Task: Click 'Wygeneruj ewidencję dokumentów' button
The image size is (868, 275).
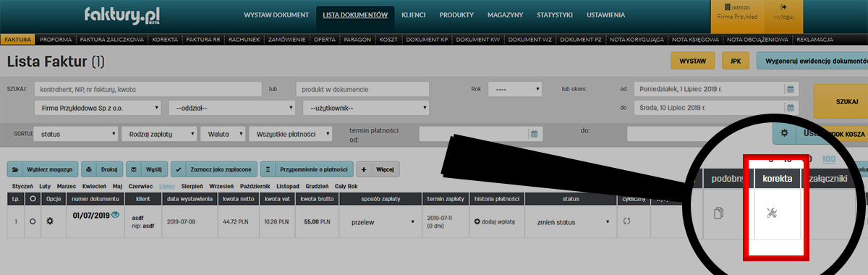Action: [x=812, y=61]
